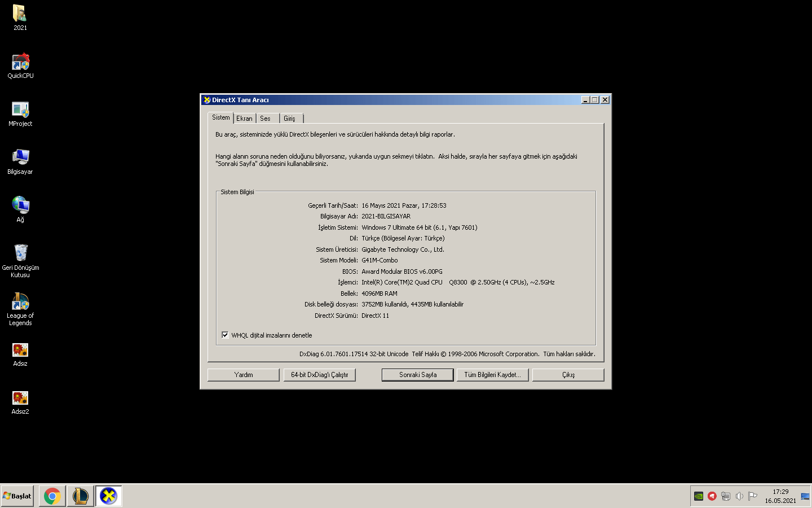The image size is (812, 508).
Task: Click Tüm Bilgileri Kaydet... button
Action: pyautogui.click(x=493, y=375)
